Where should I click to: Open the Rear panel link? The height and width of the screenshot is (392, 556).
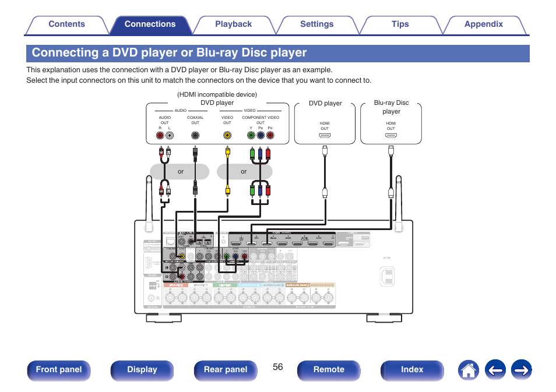click(226, 370)
